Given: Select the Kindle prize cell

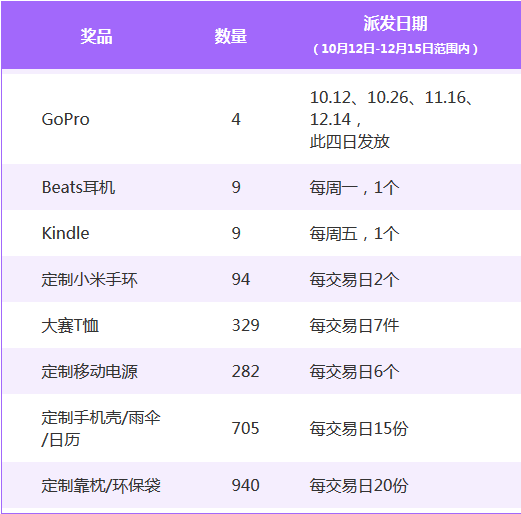Looking at the screenshot, I should [65, 233].
